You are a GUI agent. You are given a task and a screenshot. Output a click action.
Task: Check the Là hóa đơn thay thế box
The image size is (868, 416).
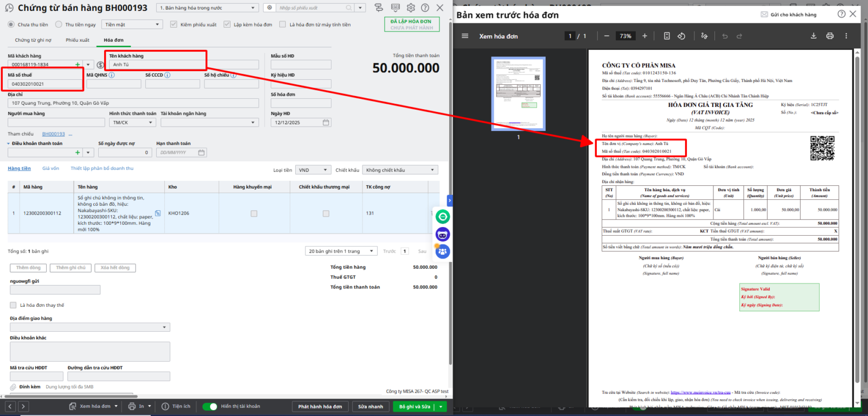pos(13,305)
